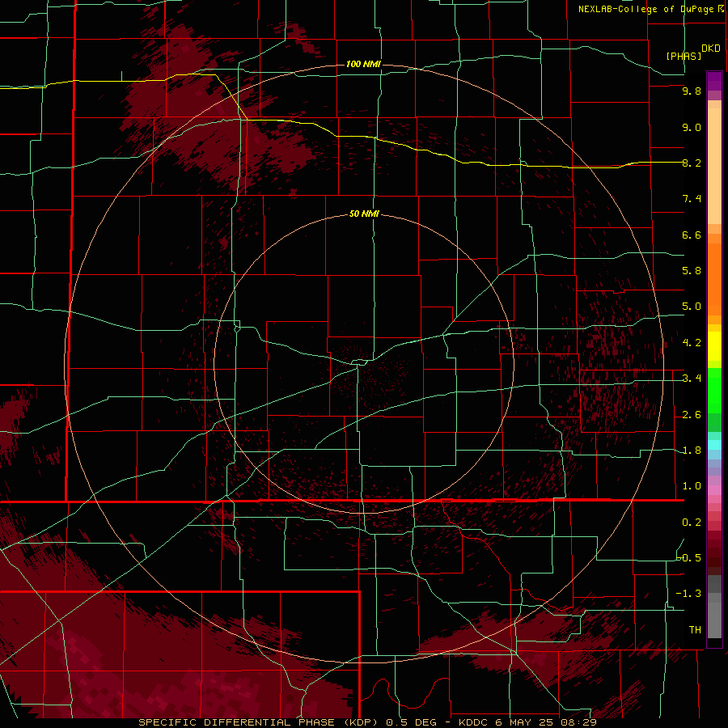Click the -0.5 scale value
728x728 pixels.
click(689, 558)
